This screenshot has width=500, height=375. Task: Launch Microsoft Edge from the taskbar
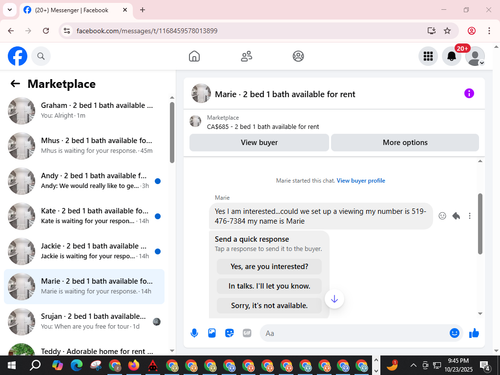[77, 365]
